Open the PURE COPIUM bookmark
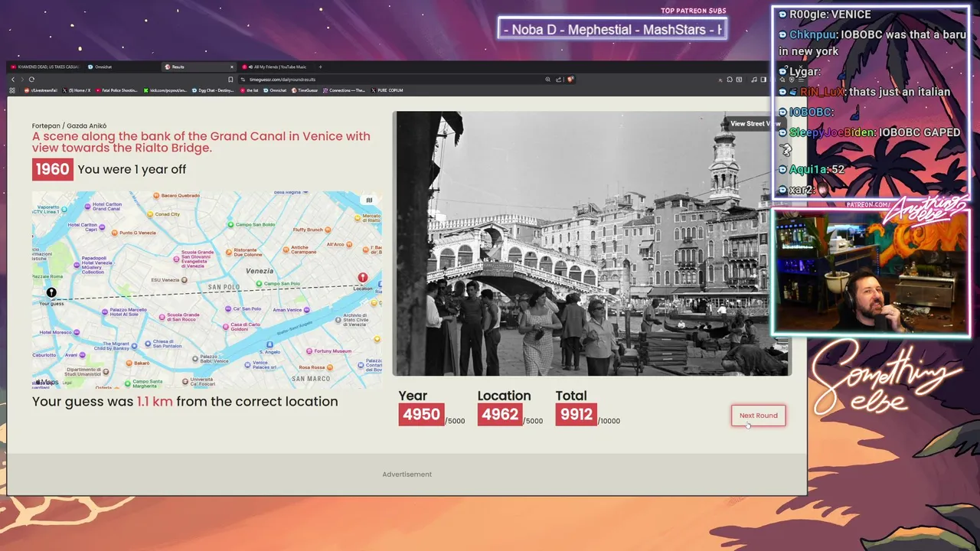 tap(387, 90)
